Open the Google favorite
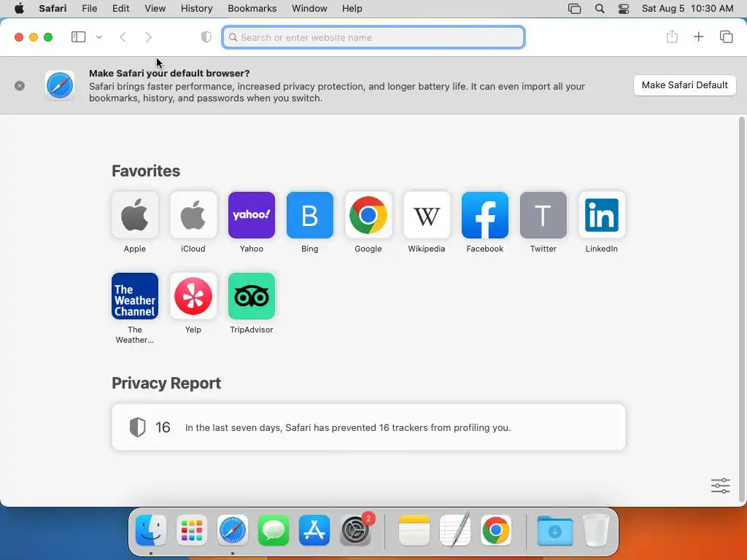 coord(368,215)
